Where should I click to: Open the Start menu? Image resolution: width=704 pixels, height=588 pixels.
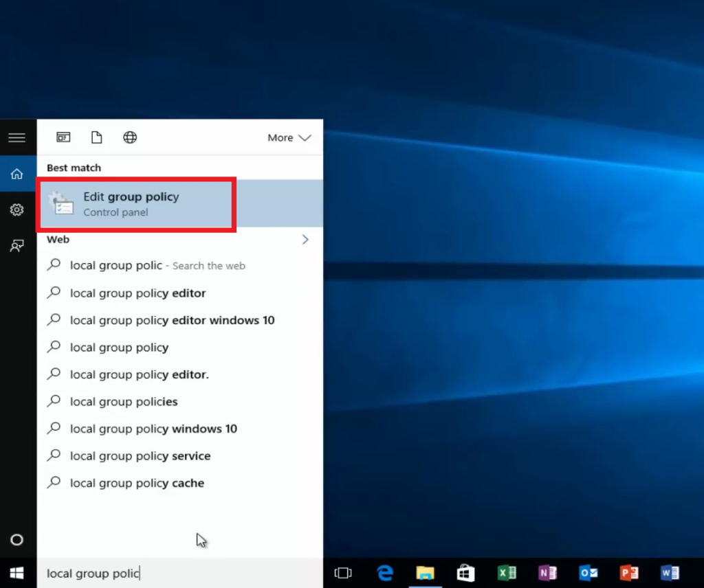pos(16,573)
